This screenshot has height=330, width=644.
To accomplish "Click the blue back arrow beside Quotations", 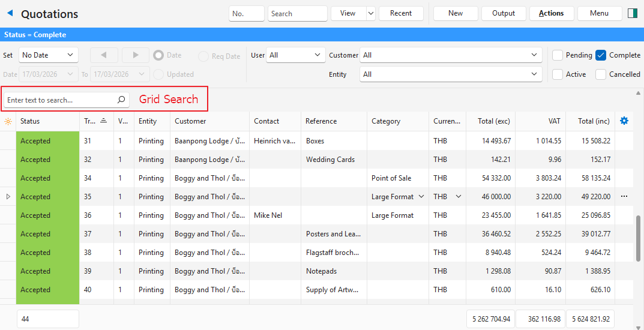I will (10, 13).
